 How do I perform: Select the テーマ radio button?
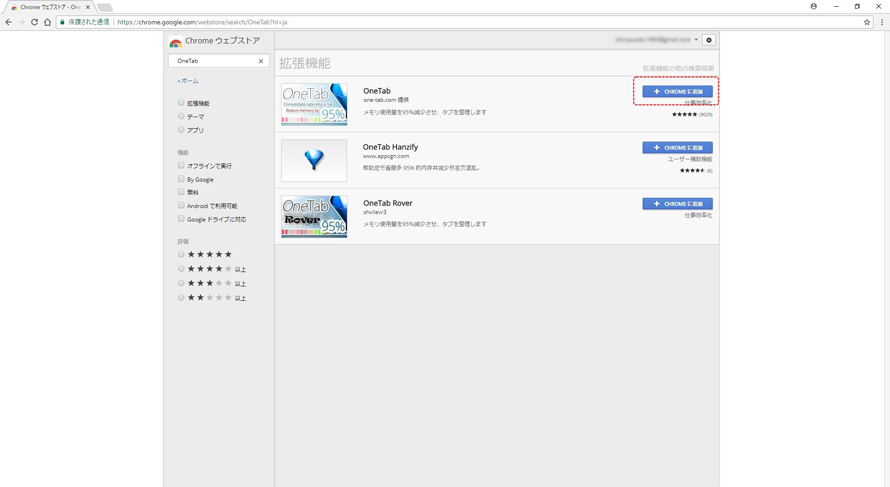click(x=181, y=116)
